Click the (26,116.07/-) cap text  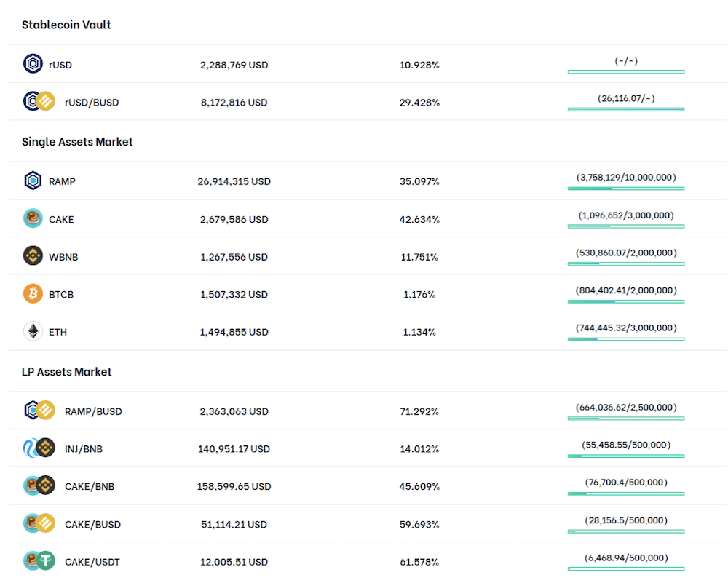point(626,98)
